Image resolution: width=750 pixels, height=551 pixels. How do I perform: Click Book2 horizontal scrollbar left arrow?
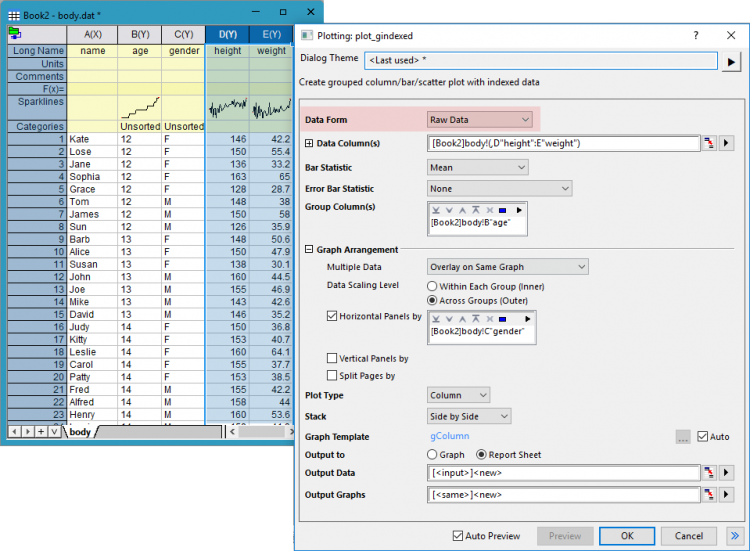point(232,432)
